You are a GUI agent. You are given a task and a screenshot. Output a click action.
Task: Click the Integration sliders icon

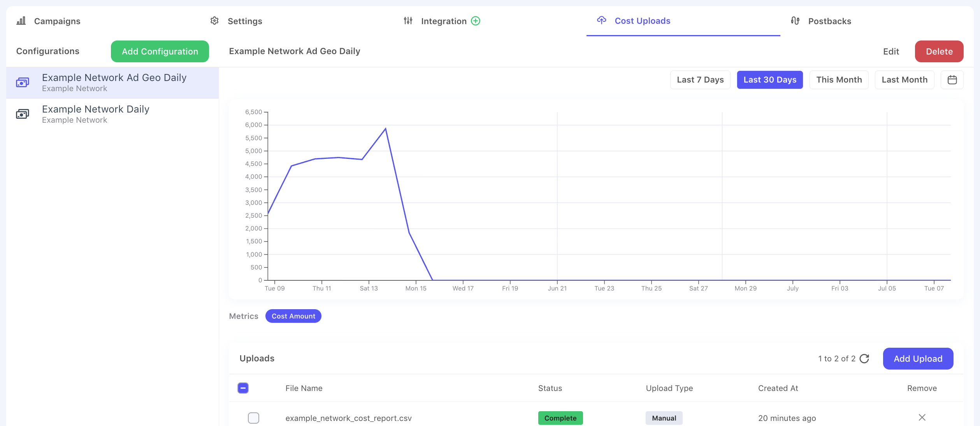(x=408, y=21)
